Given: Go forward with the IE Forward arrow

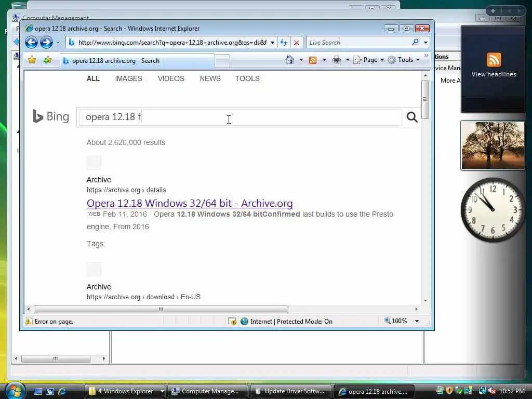Looking at the screenshot, I should coord(46,43).
